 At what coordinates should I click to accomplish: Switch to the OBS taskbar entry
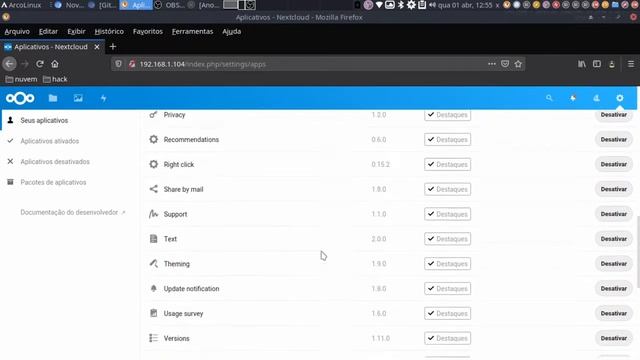pyautogui.click(x=169, y=5)
